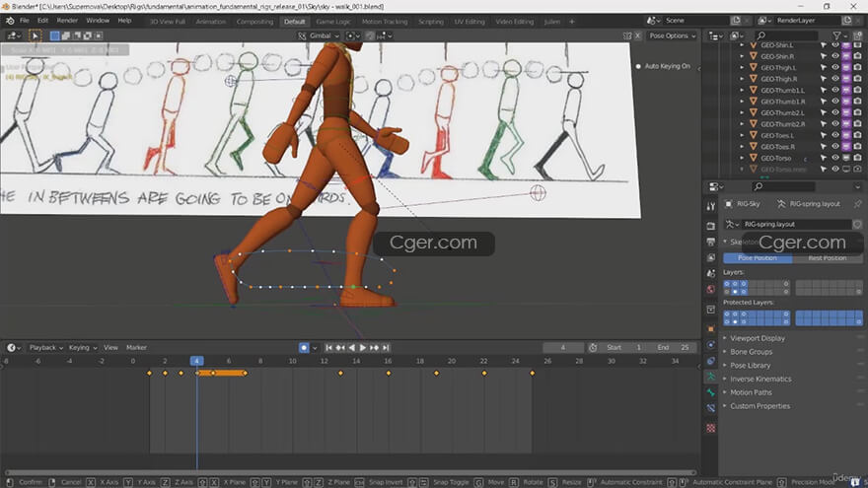Expand the Bone Groups panel
Image resolution: width=868 pixels, height=488 pixels.
coord(751,352)
